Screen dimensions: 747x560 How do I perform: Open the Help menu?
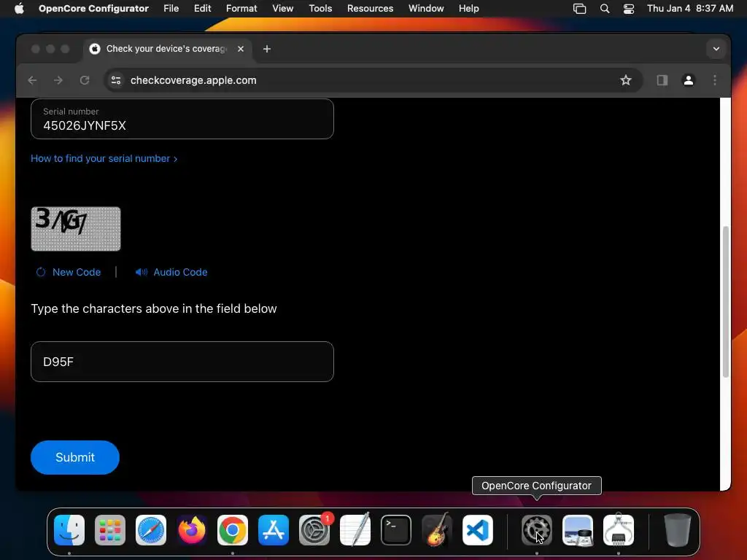(469, 8)
